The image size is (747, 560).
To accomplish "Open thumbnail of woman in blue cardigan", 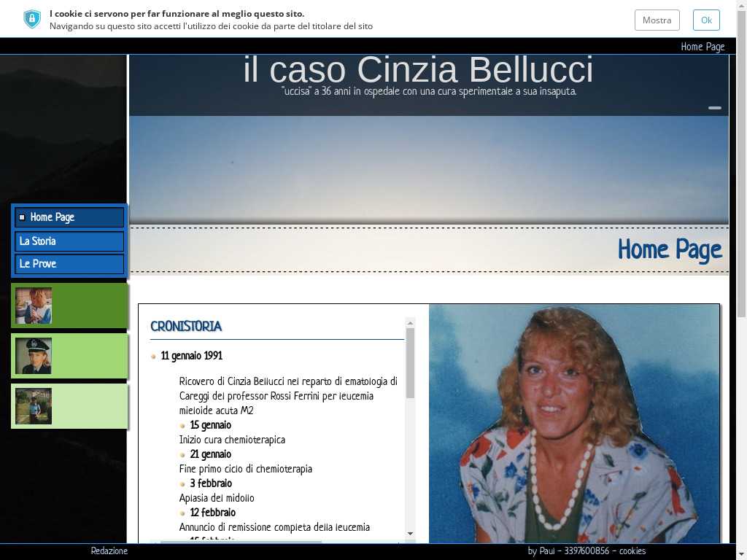I will [x=34, y=306].
